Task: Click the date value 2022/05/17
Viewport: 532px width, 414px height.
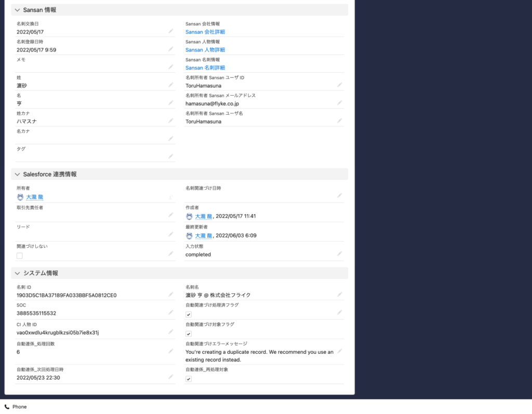Action: click(30, 32)
